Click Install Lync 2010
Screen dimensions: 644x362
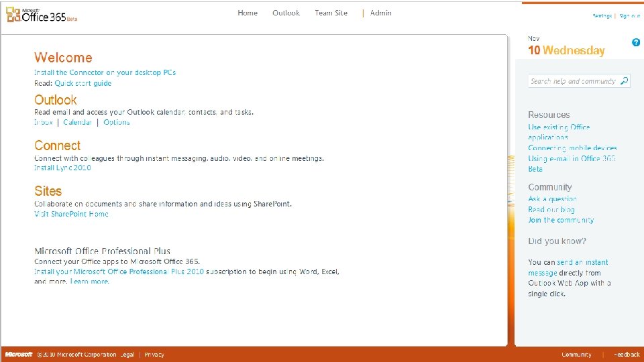[62, 168]
